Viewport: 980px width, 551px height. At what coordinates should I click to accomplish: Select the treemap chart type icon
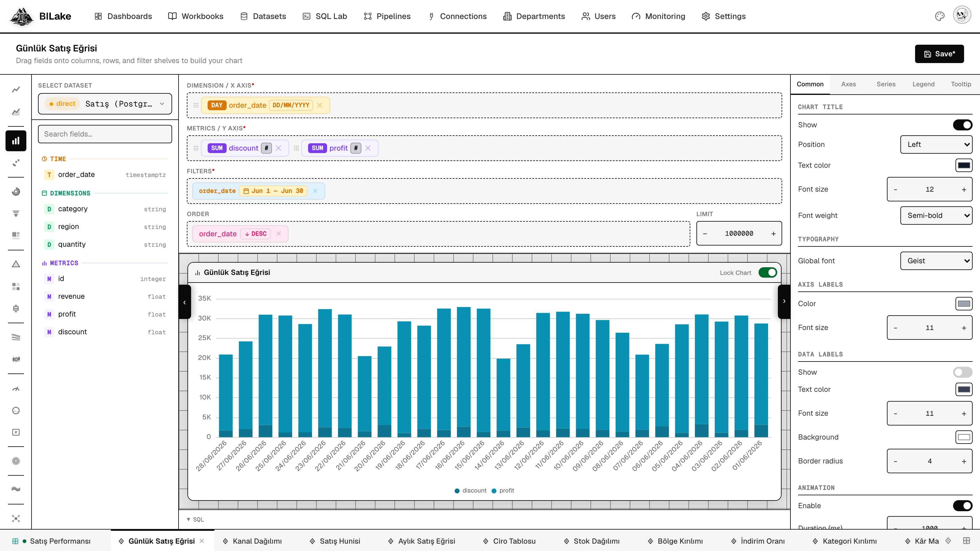pyautogui.click(x=16, y=235)
